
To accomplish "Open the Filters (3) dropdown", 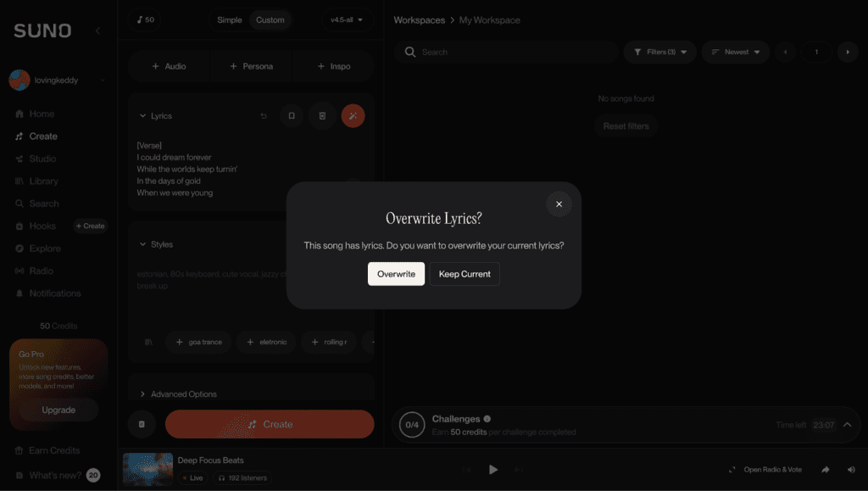I will tap(660, 52).
